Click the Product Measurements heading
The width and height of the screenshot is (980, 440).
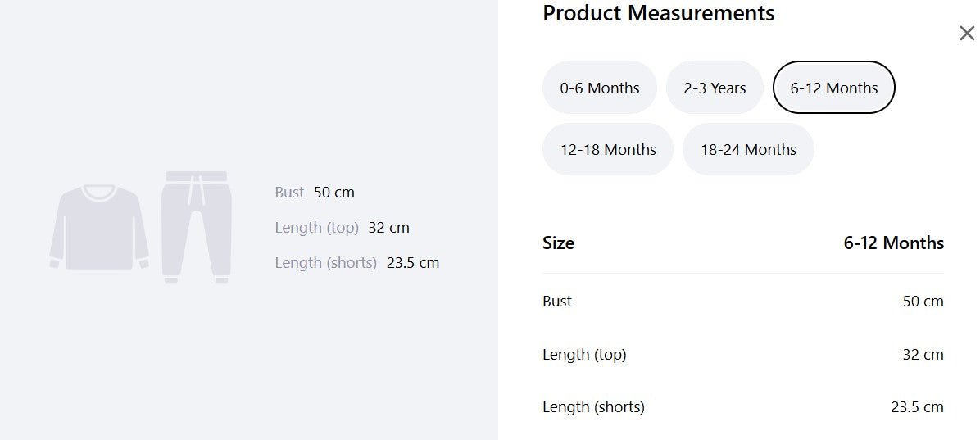(x=658, y=13)
